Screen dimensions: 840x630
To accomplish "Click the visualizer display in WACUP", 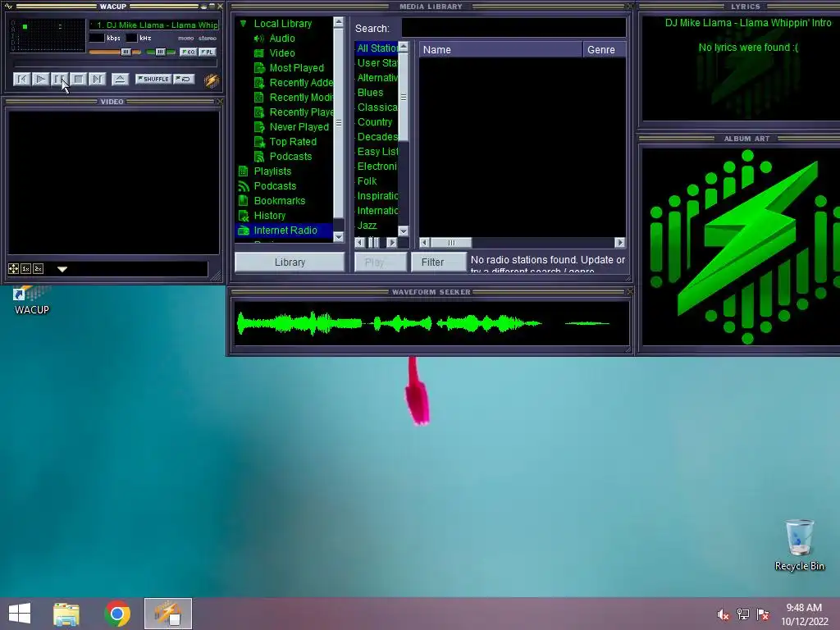I will point(48,35).
